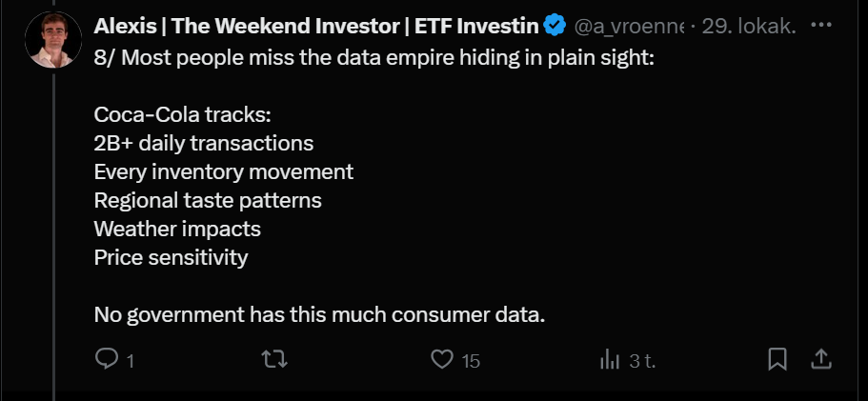Click "No government has this much consumer data."
Viewport: 868px width, 401px height.
pyautogui.click(x=319, y=314)
